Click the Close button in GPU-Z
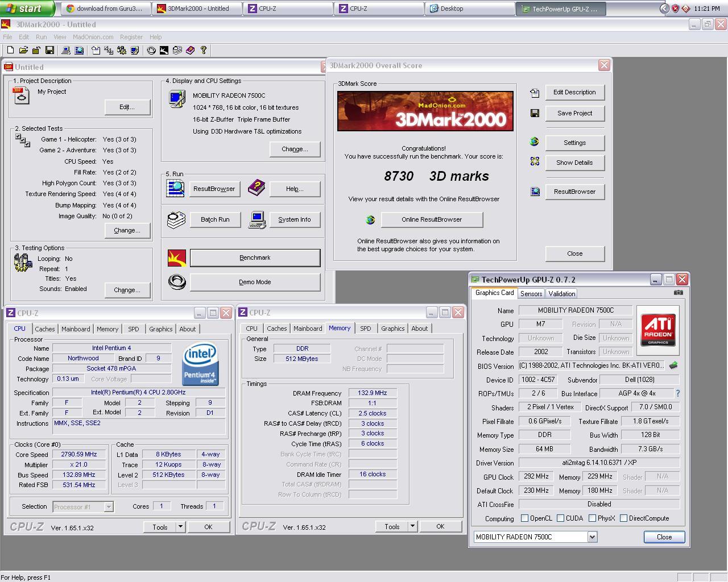Viewport: 728px width, 582px height. (x=664, y=537)
